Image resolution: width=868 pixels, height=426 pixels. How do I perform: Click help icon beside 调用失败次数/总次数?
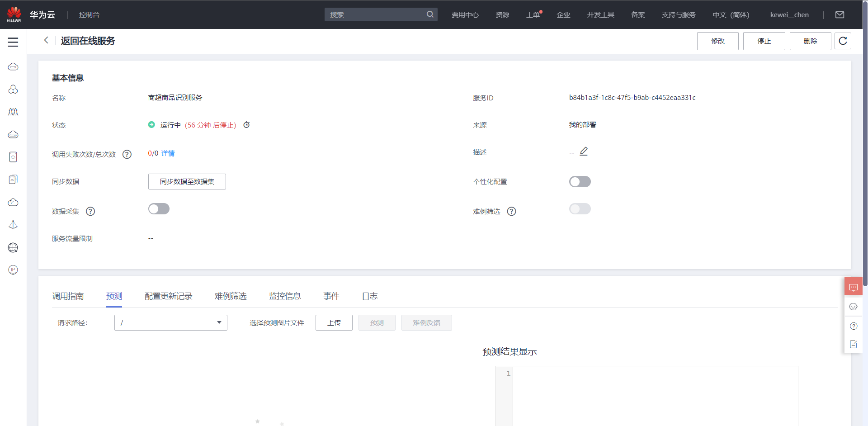[x=127, y=154]
